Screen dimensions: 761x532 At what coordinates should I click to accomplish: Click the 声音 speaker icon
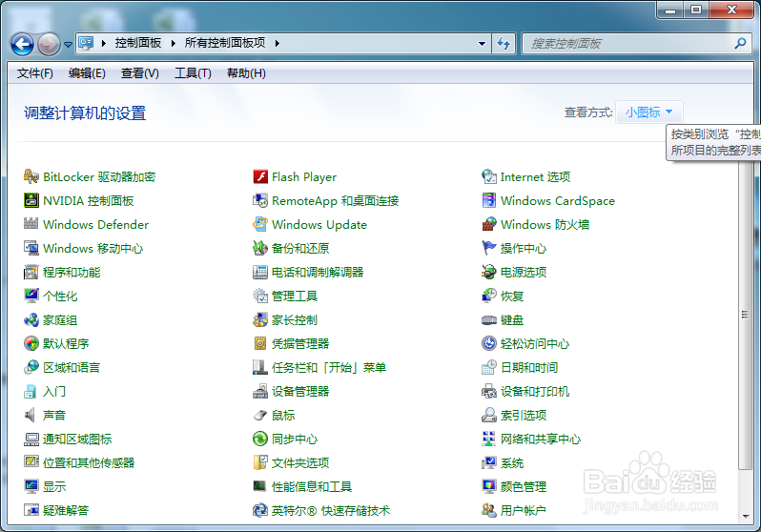coord(31,415)
